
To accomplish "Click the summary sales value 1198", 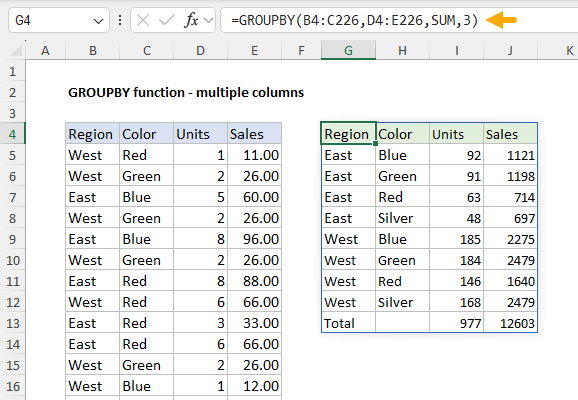I will [510, 176].
